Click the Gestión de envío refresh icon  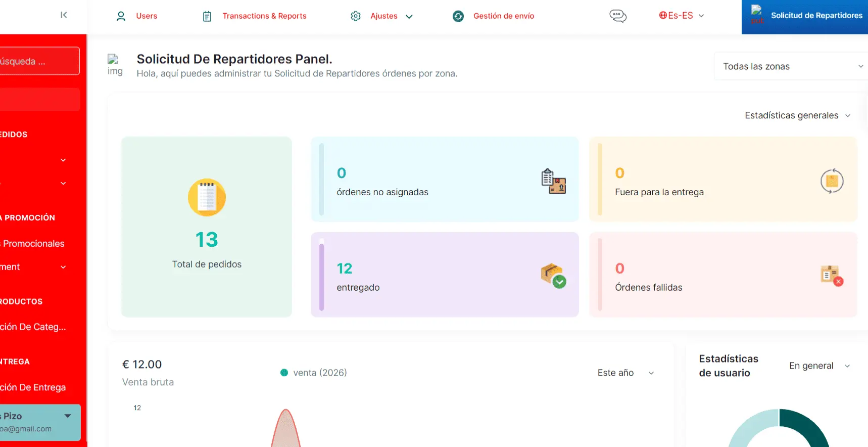(458, 16)
